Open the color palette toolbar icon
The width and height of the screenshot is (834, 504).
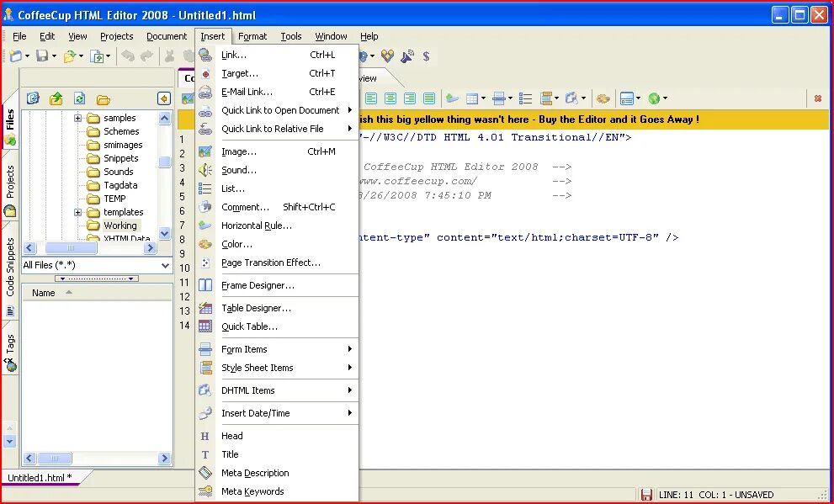(x=603, y=98)
